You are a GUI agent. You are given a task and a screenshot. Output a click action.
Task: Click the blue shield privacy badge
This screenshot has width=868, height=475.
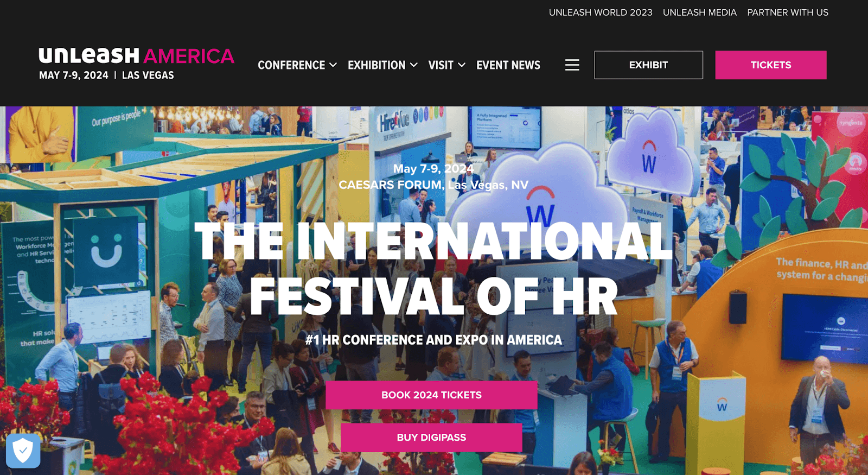tap(23, 451)
